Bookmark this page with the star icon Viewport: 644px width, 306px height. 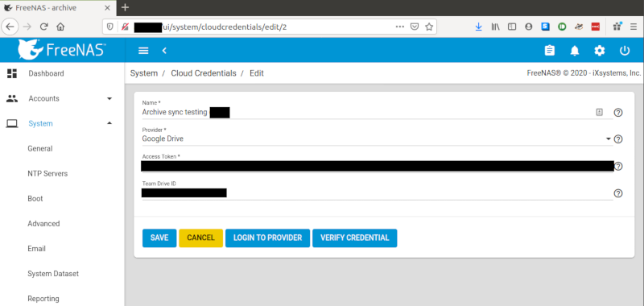[429, 27]
